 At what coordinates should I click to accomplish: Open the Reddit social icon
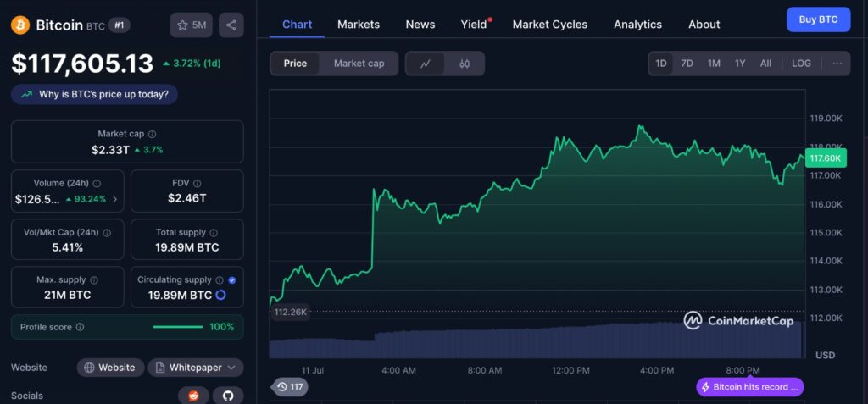193,396
